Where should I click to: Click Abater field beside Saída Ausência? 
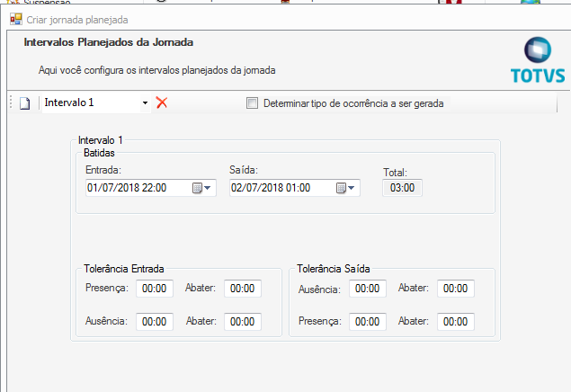[456, 289]
